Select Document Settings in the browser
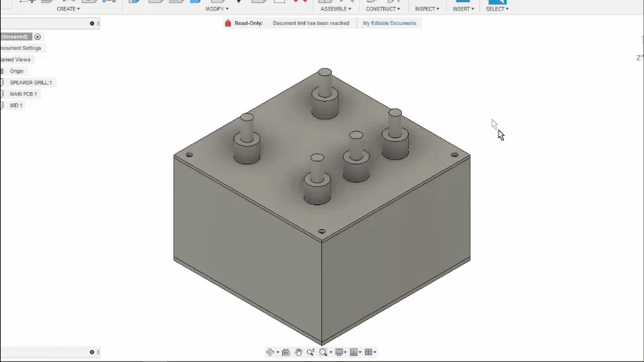The width and height of the screenshot is (644, 362). 20,48
